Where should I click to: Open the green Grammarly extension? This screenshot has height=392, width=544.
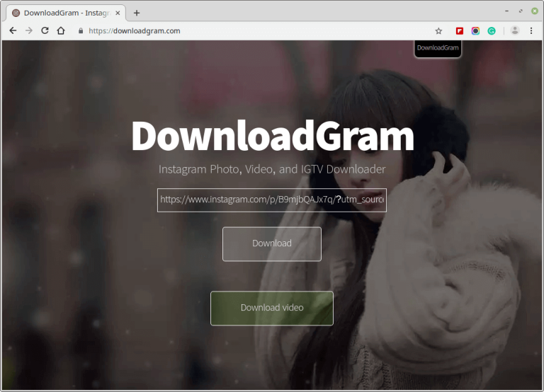coord(491,31)
